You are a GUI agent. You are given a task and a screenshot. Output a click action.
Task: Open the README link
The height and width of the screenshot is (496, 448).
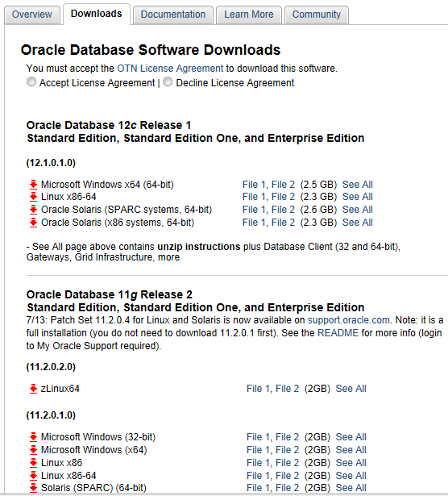tap(338, 333)
